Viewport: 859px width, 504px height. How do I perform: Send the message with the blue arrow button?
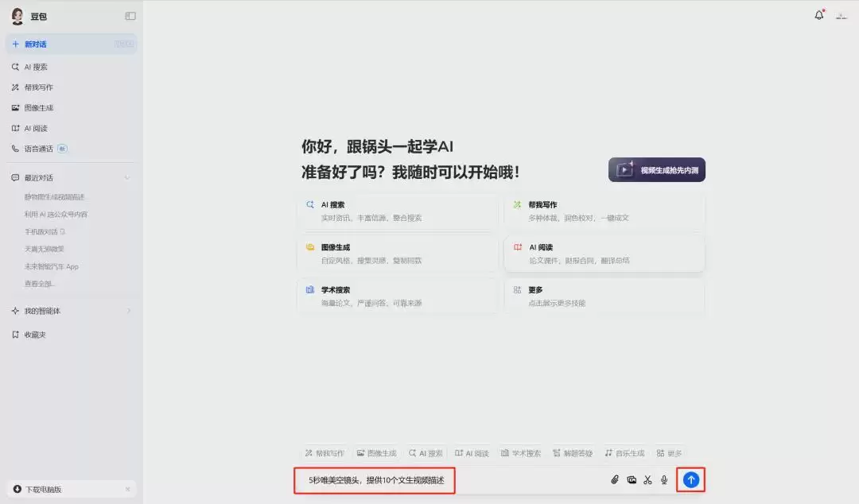coord(691,480)
